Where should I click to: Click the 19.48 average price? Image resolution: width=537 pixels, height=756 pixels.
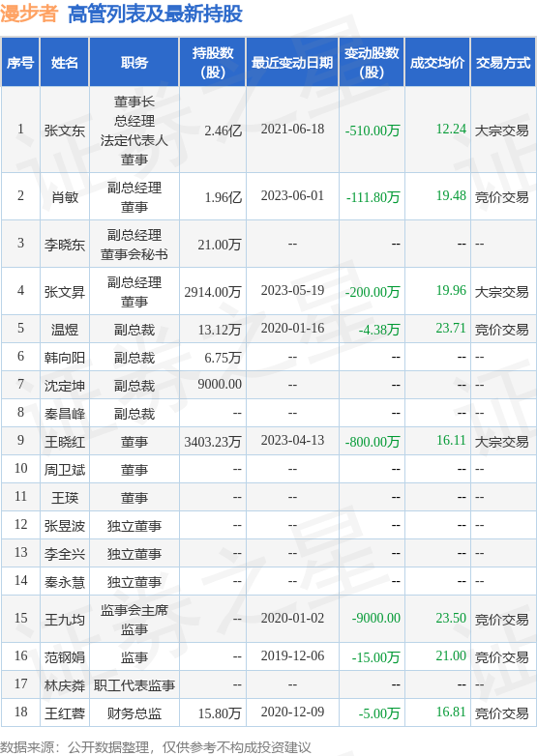point(451,195)
